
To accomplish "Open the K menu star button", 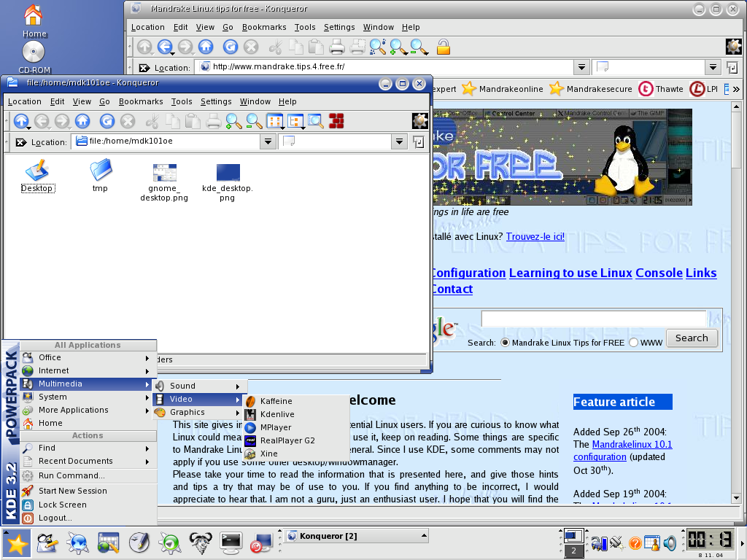I will point(18,543).
